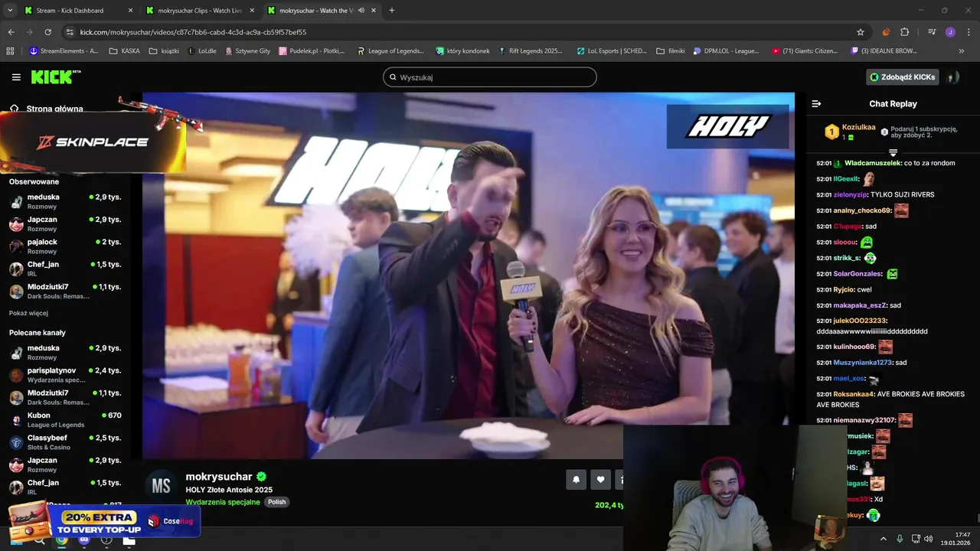Toggle notifications bell for mokrysuchar
The image size is (980, 551).
576,480
